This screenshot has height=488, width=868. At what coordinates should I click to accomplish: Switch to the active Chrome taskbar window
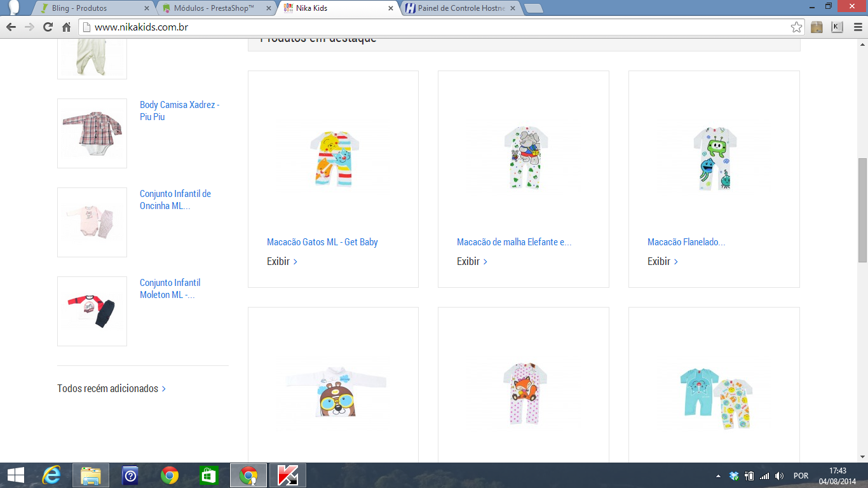point(248,475)
